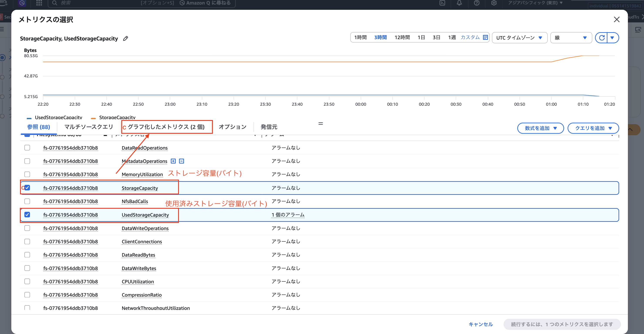The image size is (644, 334).
Task: Click the クエリを追加 button
Action: (593, 128)
